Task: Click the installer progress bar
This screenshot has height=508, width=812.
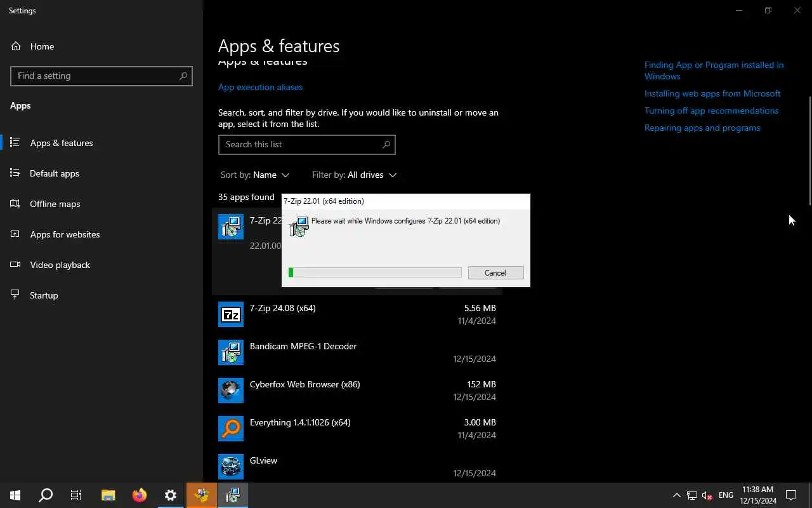Action: tap(375, 272)
